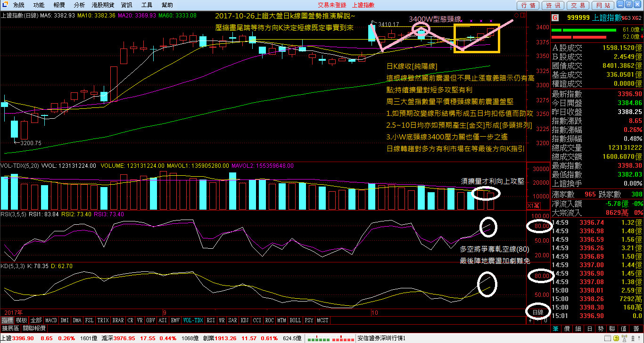Switch to the KDJ indicator
Screen dimensions: 644x343
245,320
